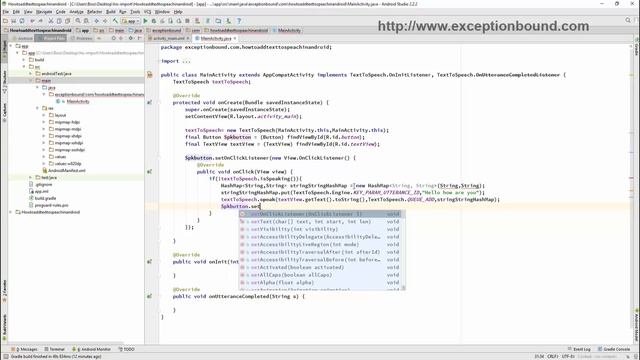Toggle the Gradle Console tool window
640x360 pixels.
click(x=614, y=349)
